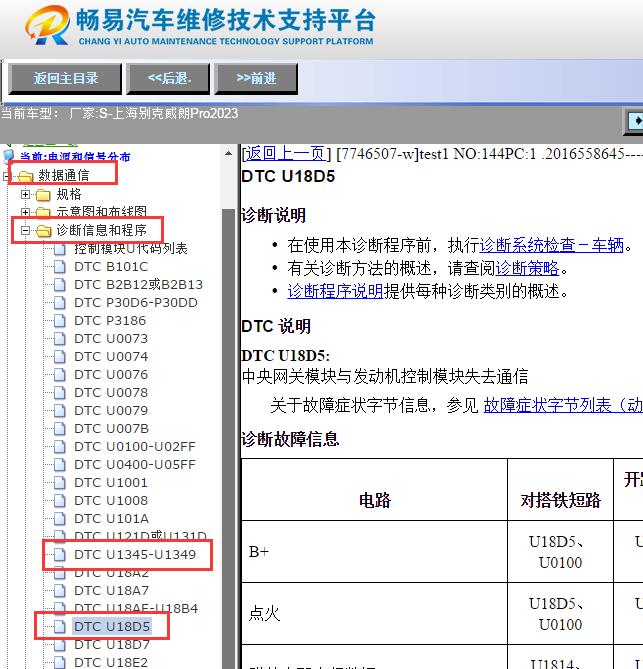
Task: Click the tree panel scroll-up arrow
Action: coord(228,153)
